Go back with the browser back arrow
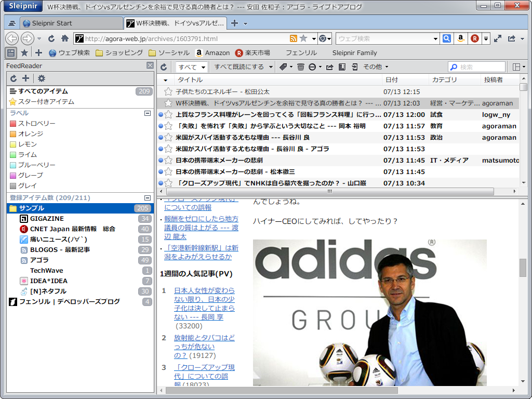Screen dimensions: 532x399 [12, 38]
